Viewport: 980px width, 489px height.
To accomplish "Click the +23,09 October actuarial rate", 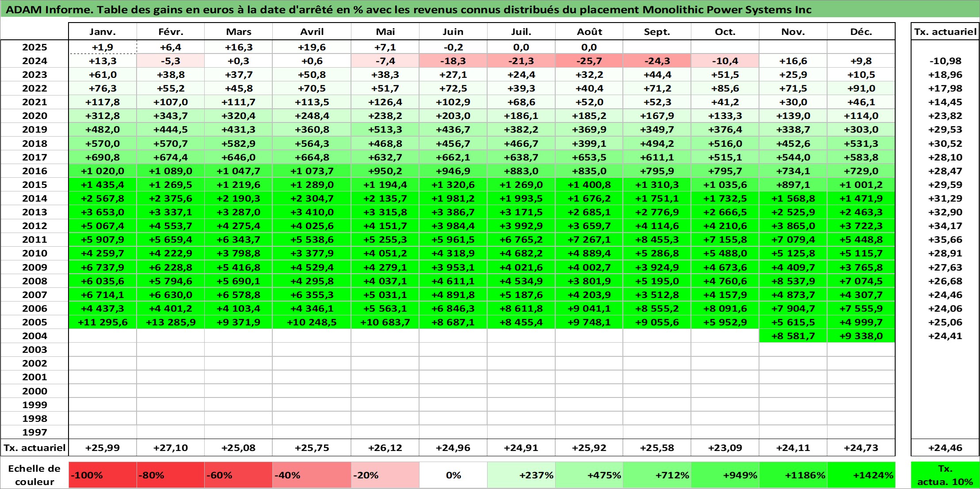I will pos(725,448).
